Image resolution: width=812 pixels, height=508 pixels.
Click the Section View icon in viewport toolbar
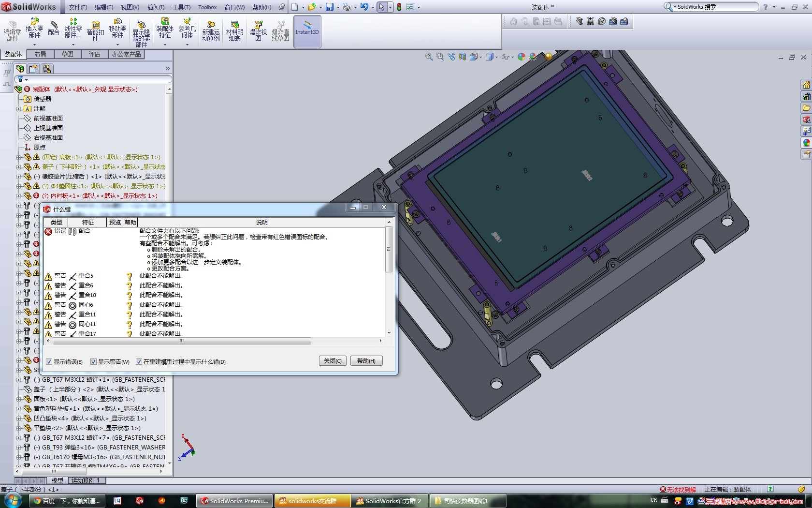pyautogui.click(x=463, y=57)
